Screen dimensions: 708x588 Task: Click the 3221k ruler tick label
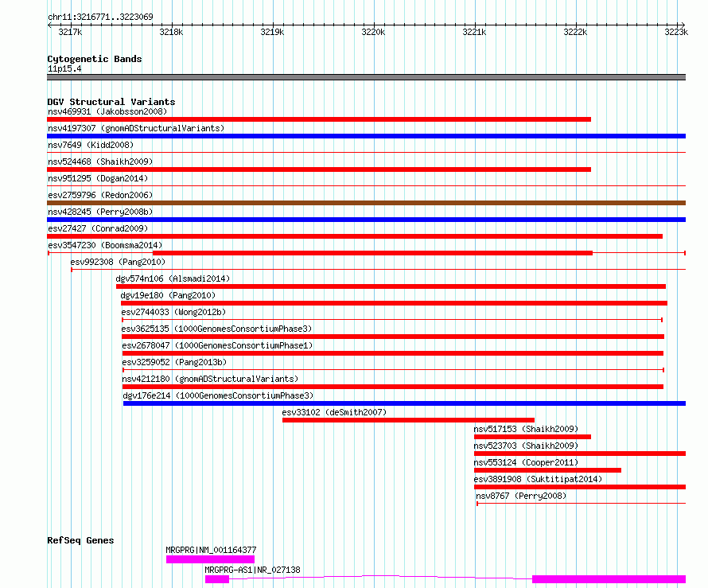[475, 32]
